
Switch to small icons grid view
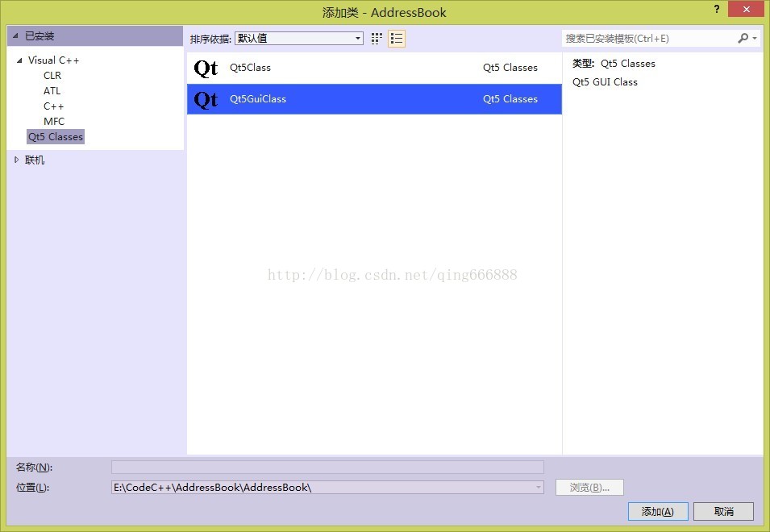point(377,39)
